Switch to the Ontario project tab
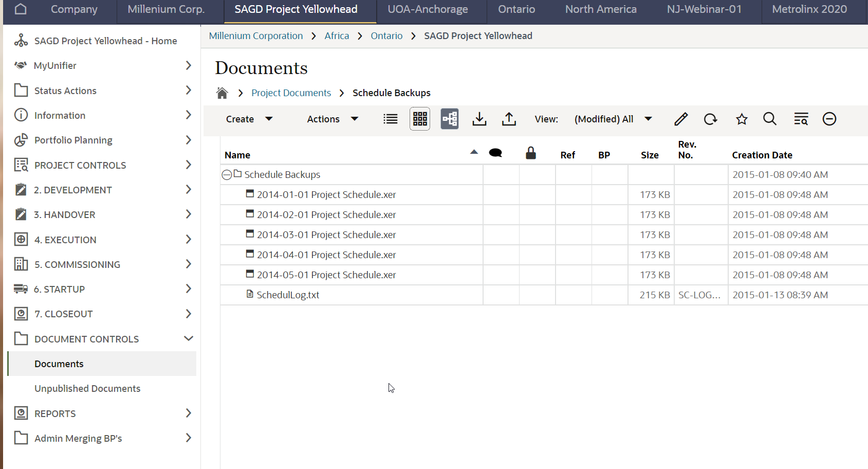This screenshot has height=469, width=868. 516,9
